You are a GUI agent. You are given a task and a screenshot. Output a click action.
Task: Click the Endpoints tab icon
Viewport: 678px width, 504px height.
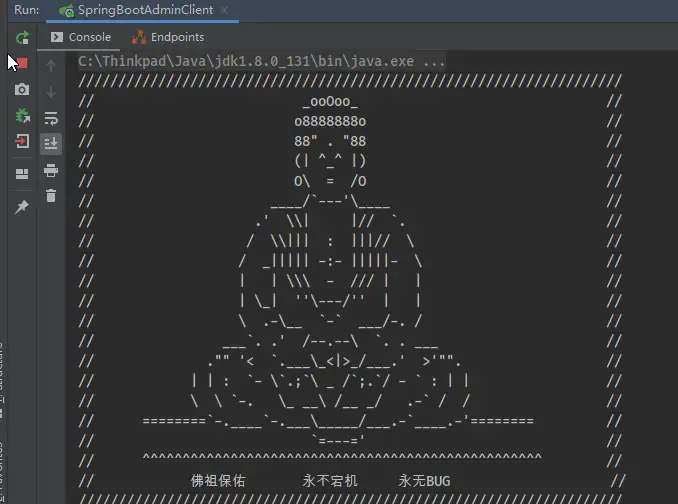[x=139, y=37]
